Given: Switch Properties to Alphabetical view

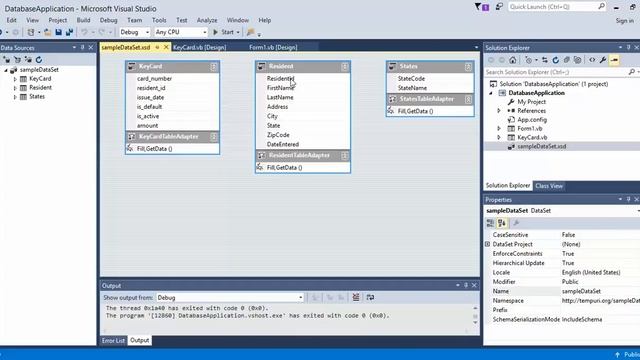Looking at the screenshot, I should click(502, 223).
